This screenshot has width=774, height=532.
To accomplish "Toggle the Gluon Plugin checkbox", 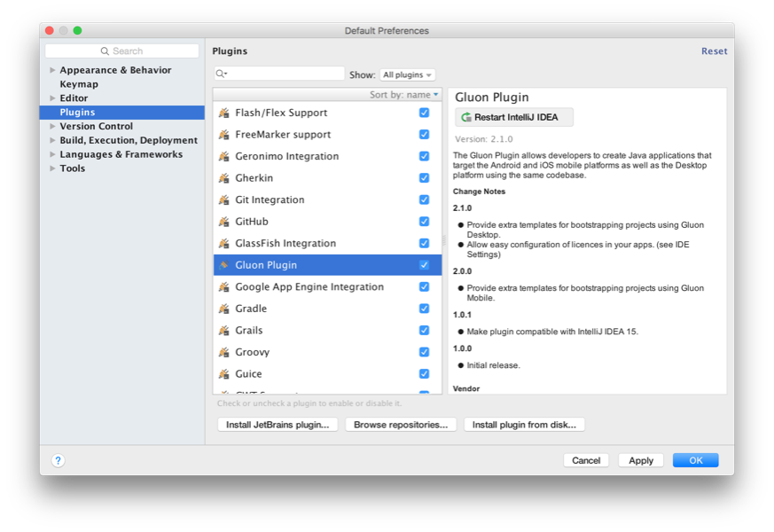I will (424, 265).
